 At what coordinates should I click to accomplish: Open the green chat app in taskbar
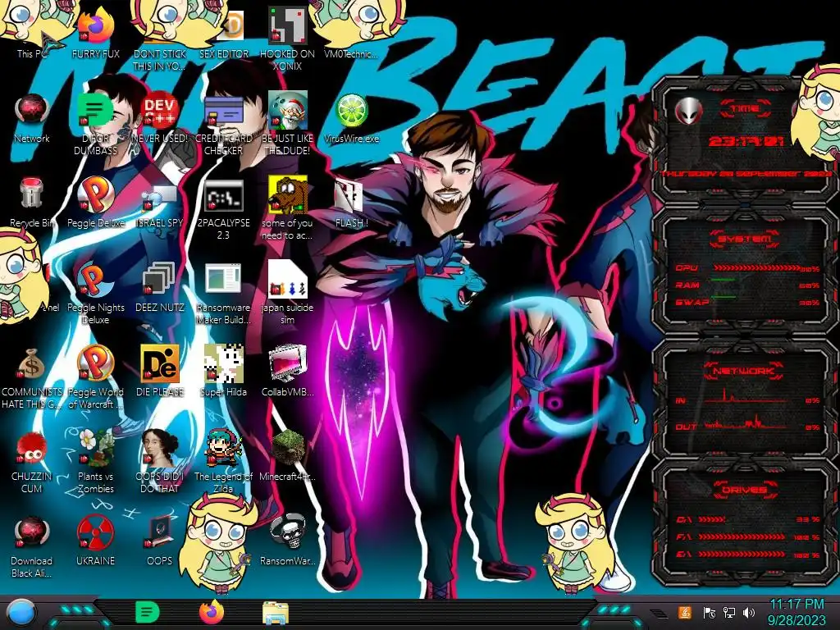click(148, 612)
